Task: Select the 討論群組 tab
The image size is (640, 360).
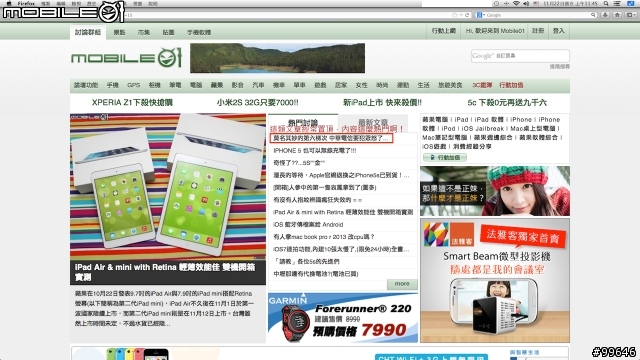Action: point(88,32)
